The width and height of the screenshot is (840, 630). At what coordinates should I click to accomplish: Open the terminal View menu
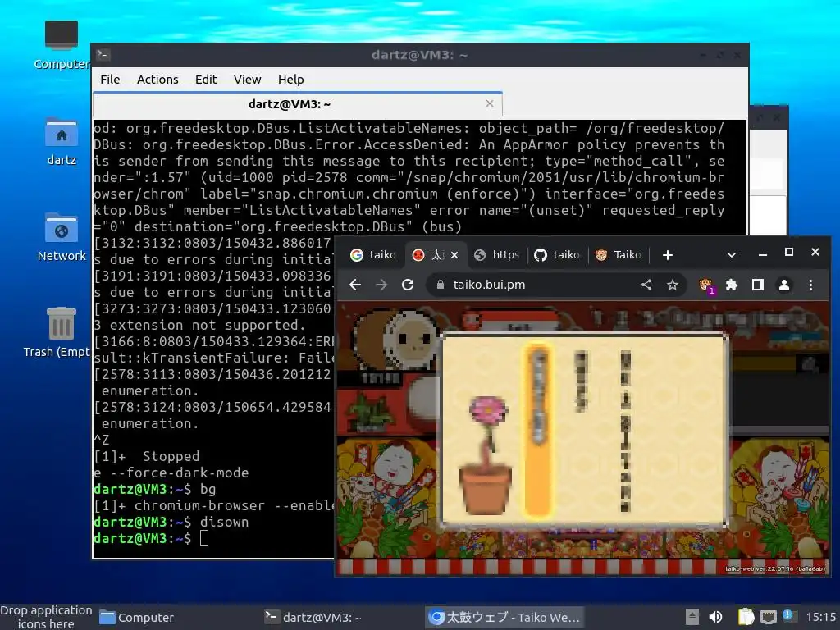point(247,80)
